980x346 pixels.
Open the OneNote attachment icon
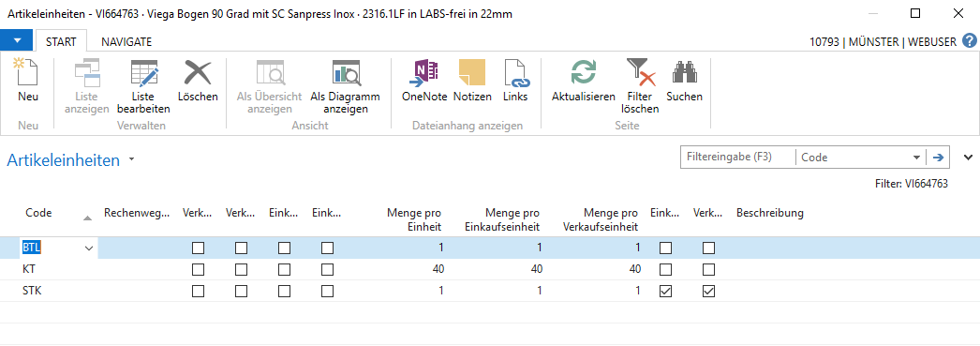coord(424,80)
